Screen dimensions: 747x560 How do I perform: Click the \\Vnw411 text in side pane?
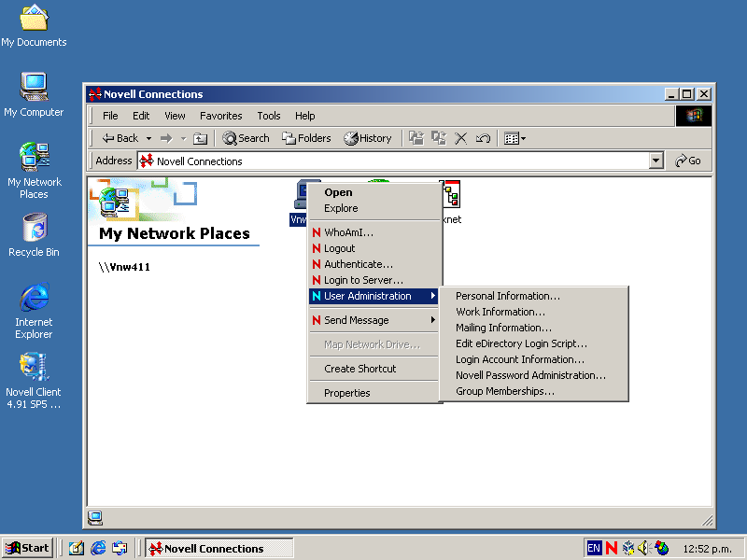click(x=124, y=267)
